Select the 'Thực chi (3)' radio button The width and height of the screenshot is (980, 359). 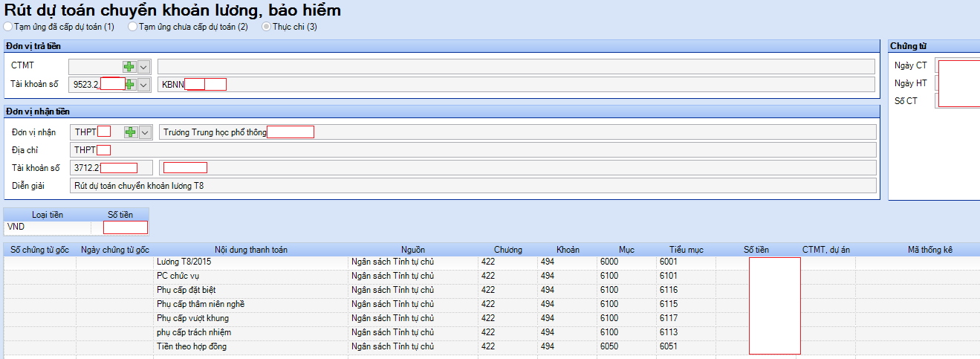(266, 27)
